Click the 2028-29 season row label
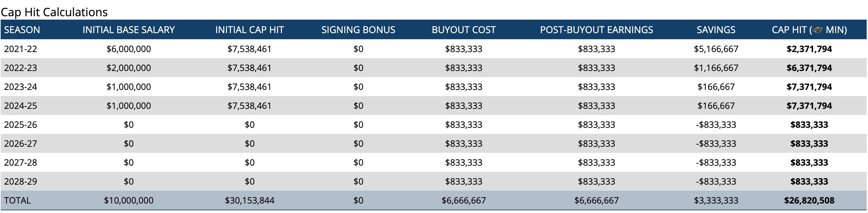868x213 pixels. 21,182
